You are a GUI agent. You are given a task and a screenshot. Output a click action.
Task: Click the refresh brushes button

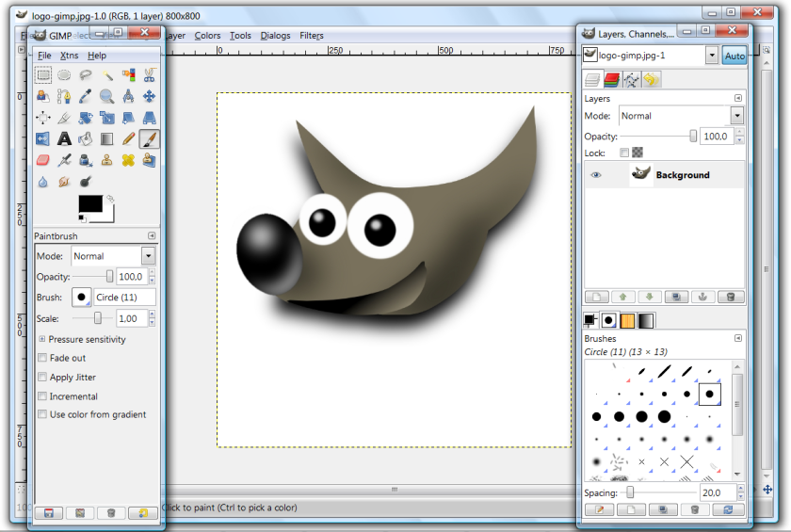tap(728, 509)
